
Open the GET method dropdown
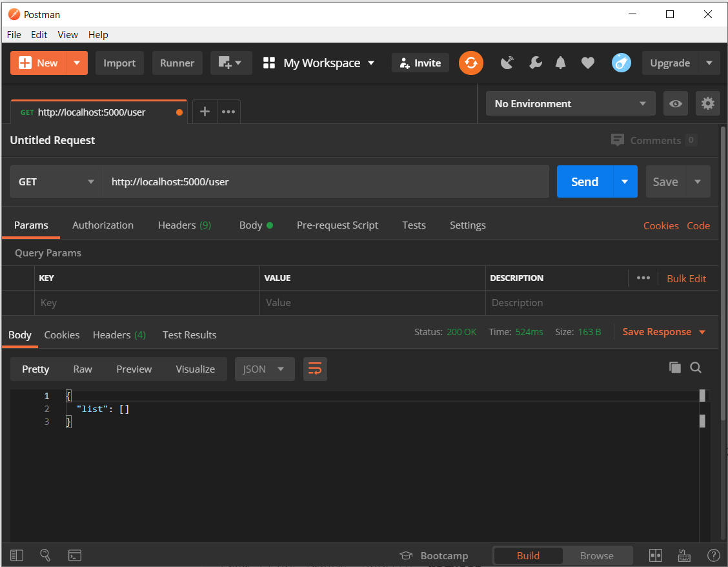click(x=56, y=181)
